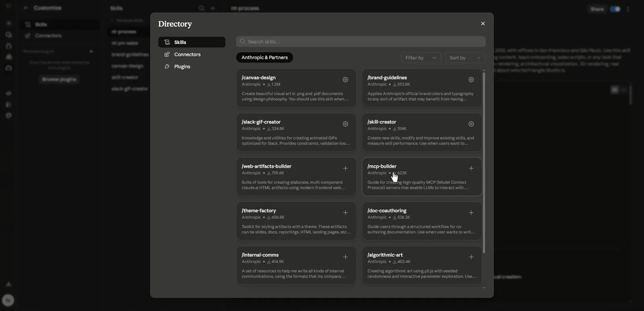Open the /slack-gif-creator skill card title
Image resolution: width=644 pixels, height=311 pixels.
point(261,122)
